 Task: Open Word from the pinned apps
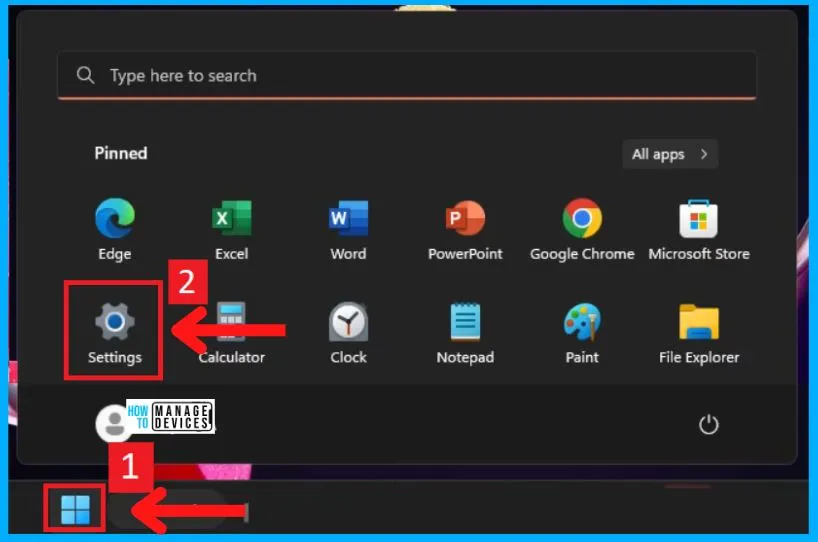tap(348, 228)
